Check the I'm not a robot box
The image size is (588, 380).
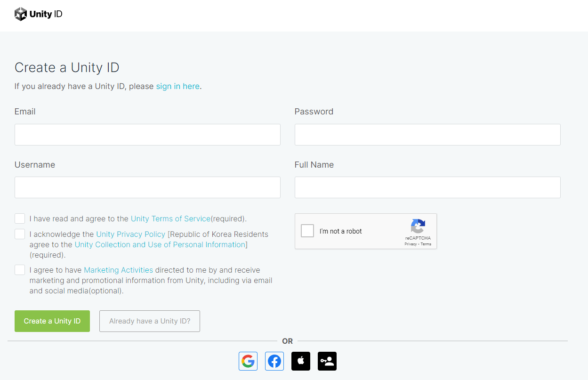(307, 231)
